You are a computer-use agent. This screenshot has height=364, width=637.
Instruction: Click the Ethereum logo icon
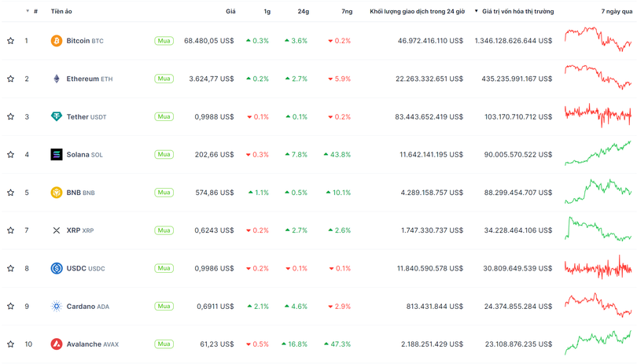(x=57, y=79)
